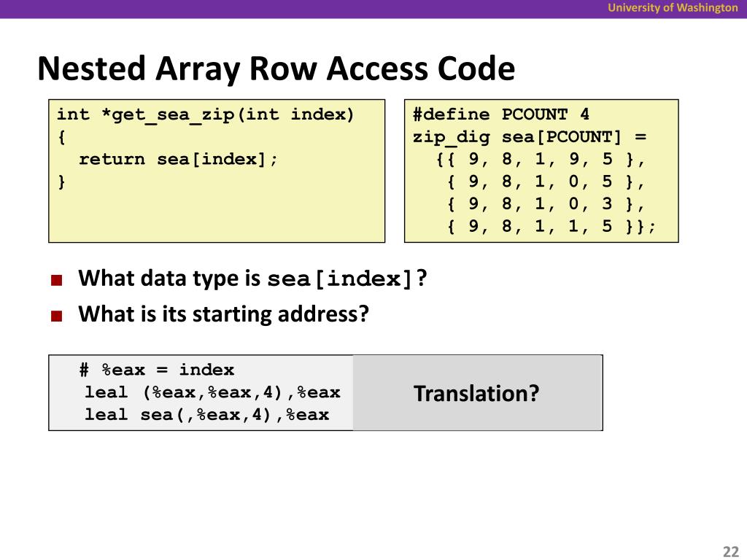Select the Nested Array Row Access Code title
This screenshot has height=560, width=747.
coord(276,69)
